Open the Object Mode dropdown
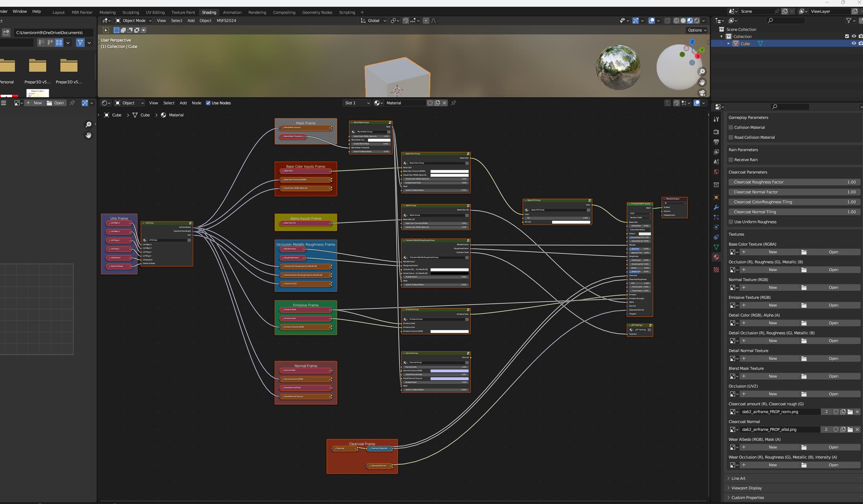 pos(133,21)
